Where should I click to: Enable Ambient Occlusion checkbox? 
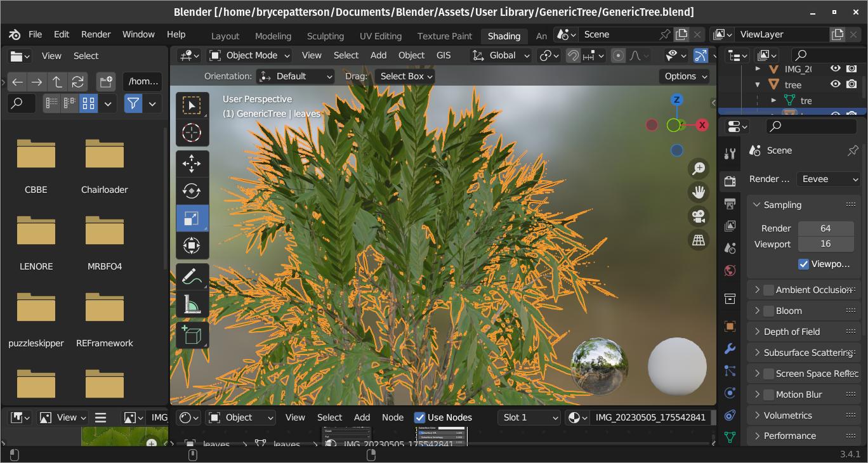(x=768, y=290)
